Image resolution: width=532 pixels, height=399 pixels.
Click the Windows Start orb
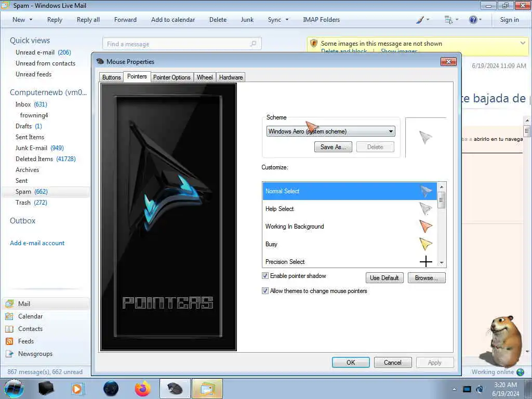(14, 389)
